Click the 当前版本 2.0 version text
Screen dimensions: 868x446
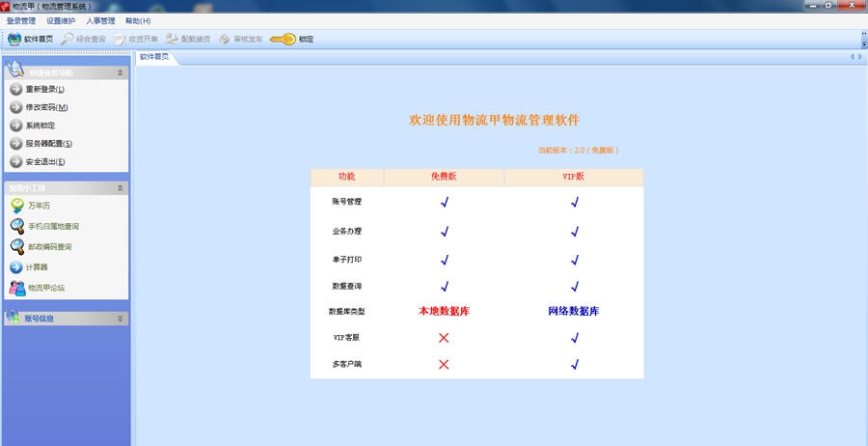(579, 151)
